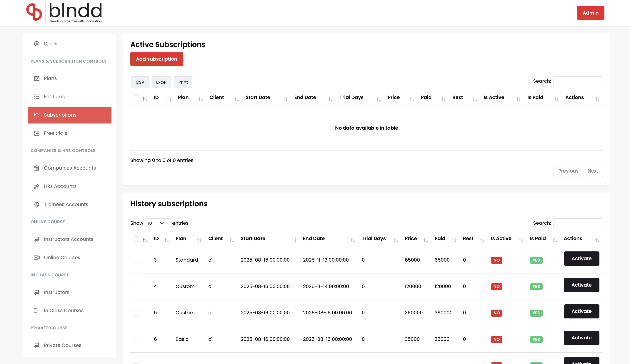Click the Add subscription button

156,59
